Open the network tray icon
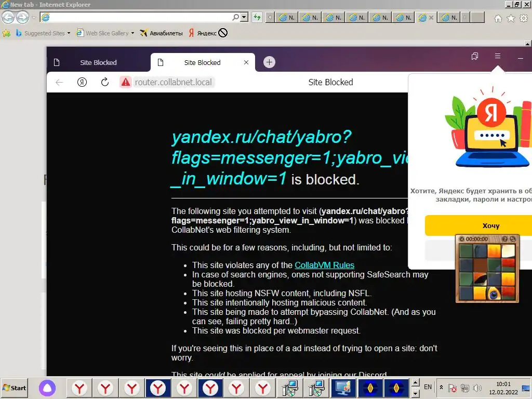 pos(465,388)
